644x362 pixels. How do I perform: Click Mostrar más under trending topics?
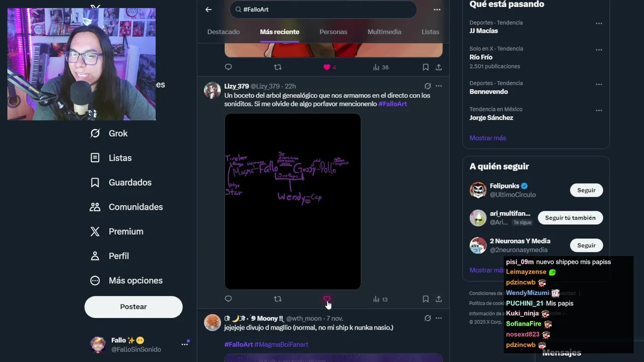(488, 138)
